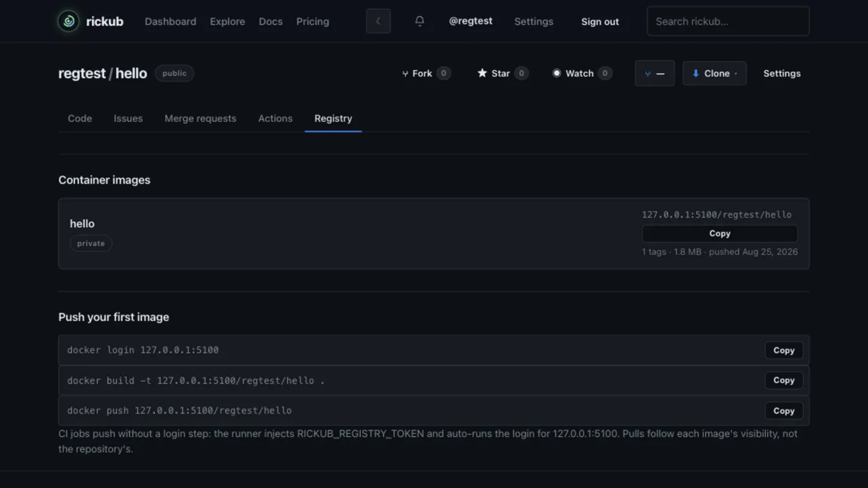Copy the docker push command
This screenshot has height=488, width=868.
784,411
